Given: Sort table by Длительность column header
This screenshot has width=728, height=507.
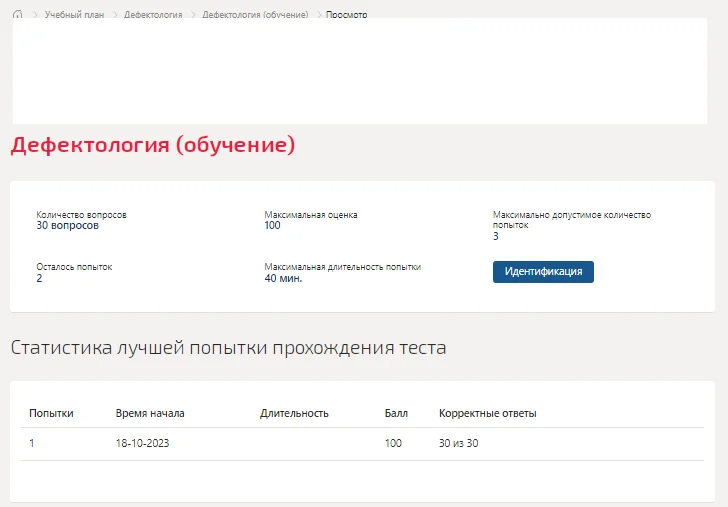Looking at the screenshot, I should coord(294,413).
